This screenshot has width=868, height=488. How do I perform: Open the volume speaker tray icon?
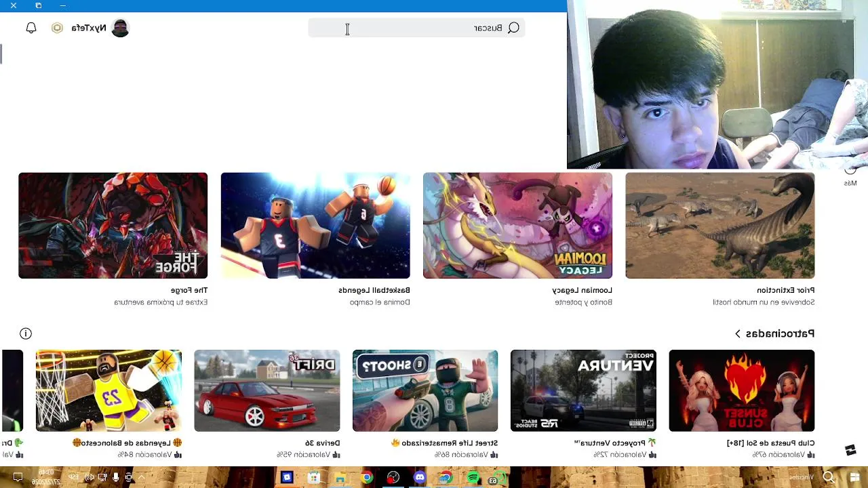(90, 478)
